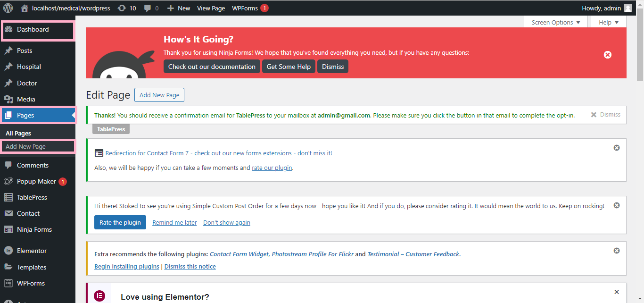Click the Rate the plugin button
Image resolution: width=644 pixels, height=303 pixels.
coord(120,222)
